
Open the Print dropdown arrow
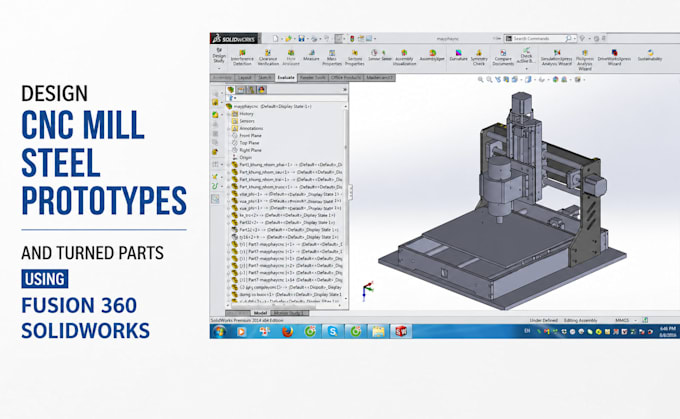320,39
